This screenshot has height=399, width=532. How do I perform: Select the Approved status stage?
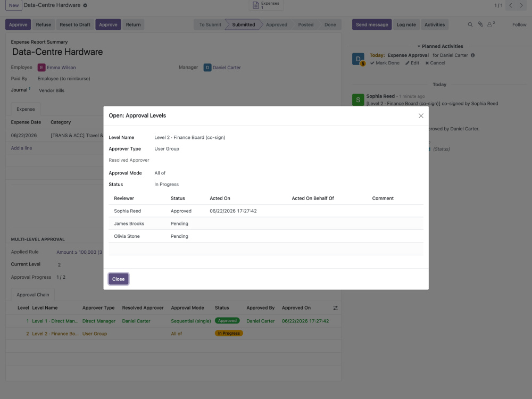[277, 24]
